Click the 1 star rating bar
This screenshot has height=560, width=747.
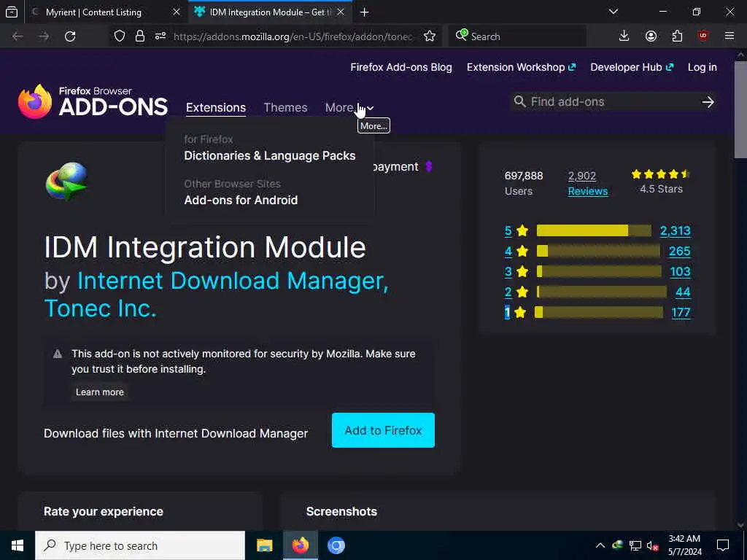[600, 312]
